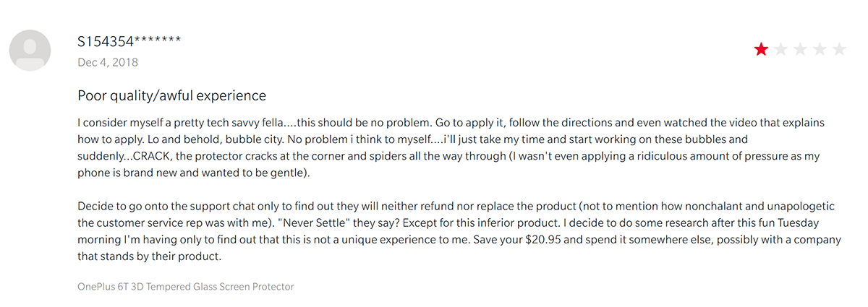Click the second paragraph starting 'Decide to go onto'
Viewport: 868px width, 307px height.
click(x=459, y=231)
